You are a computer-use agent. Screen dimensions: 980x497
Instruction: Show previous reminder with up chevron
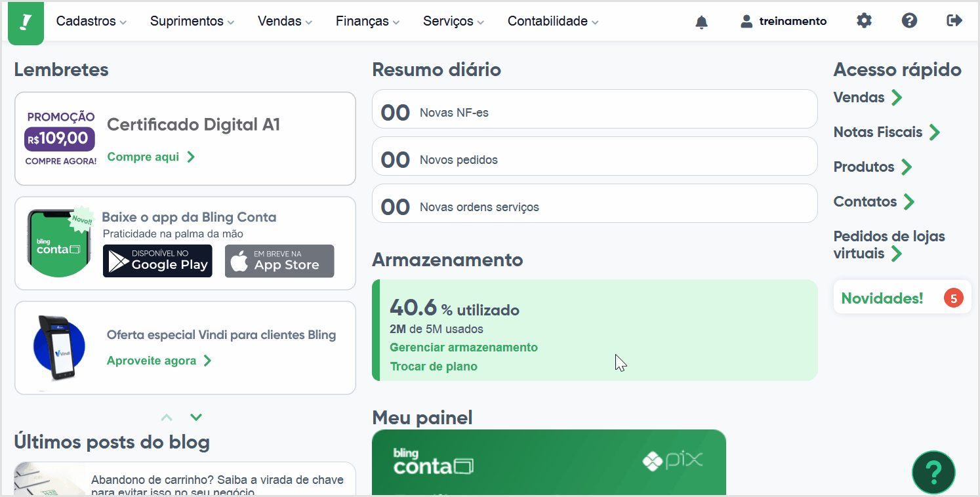pos(167,417)
